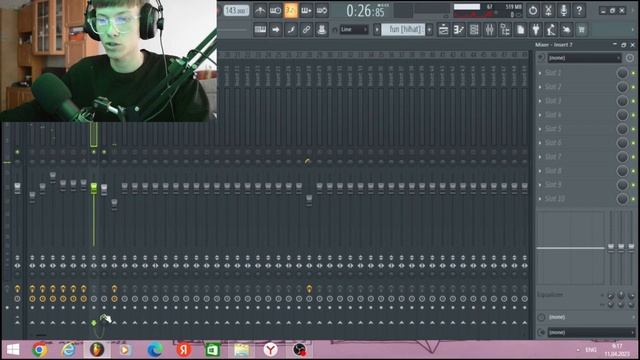Open the plugin picker plug icon
640x360 pixels.
coord(536,29)
